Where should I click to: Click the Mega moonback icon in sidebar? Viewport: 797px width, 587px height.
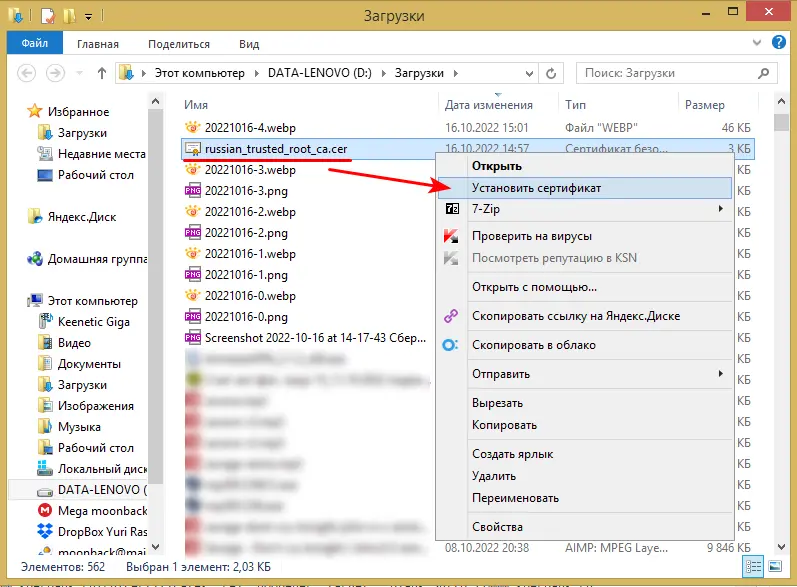[x=45, y=510]
